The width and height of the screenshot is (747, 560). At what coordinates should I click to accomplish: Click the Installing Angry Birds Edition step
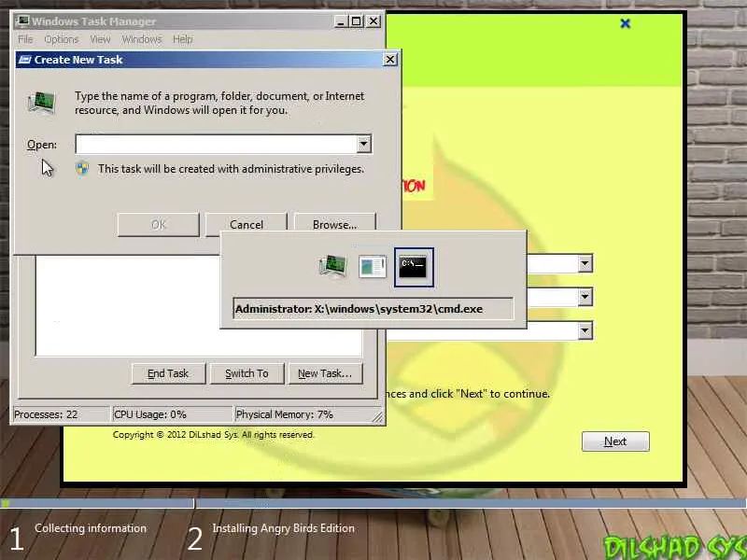[x=284, y=528]
